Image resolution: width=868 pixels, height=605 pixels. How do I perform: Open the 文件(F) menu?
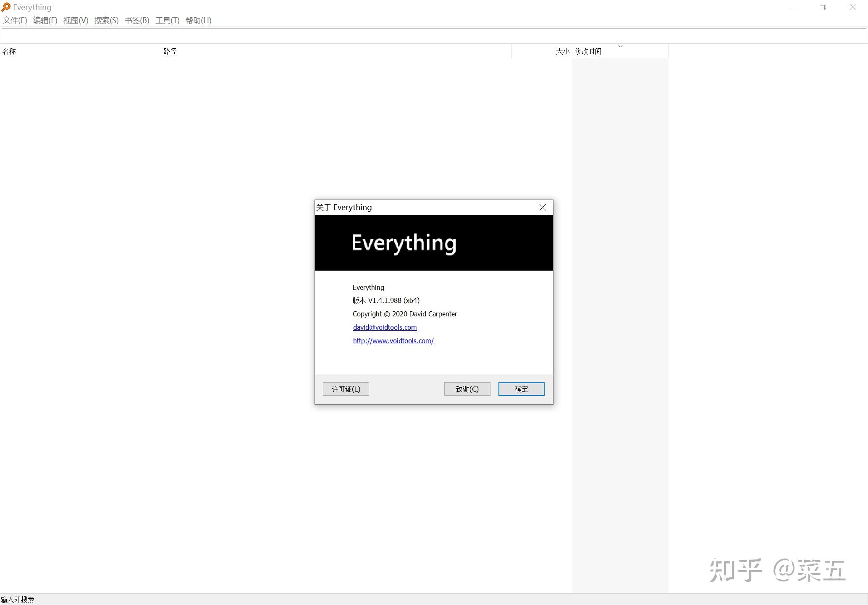pos(15,20)
